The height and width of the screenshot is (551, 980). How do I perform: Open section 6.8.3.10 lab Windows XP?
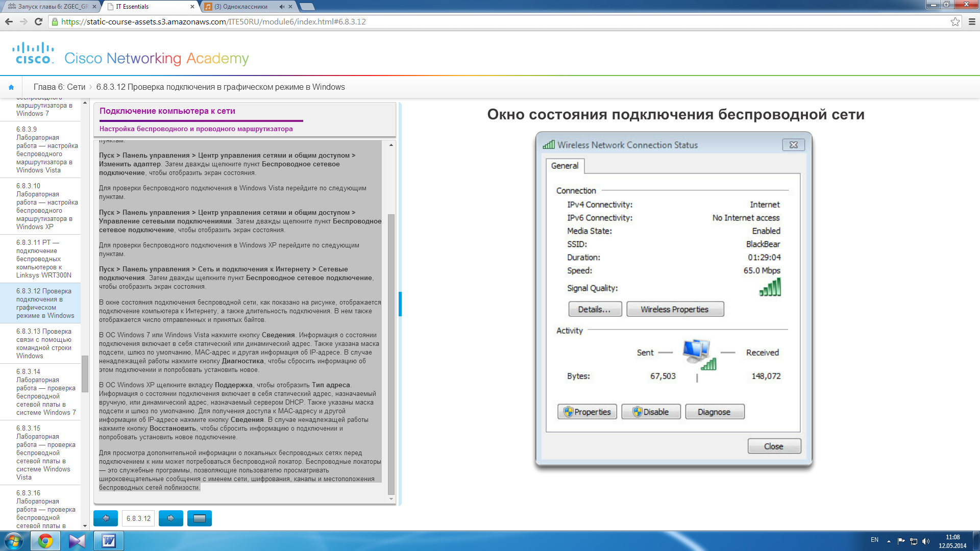click(47, 206)
